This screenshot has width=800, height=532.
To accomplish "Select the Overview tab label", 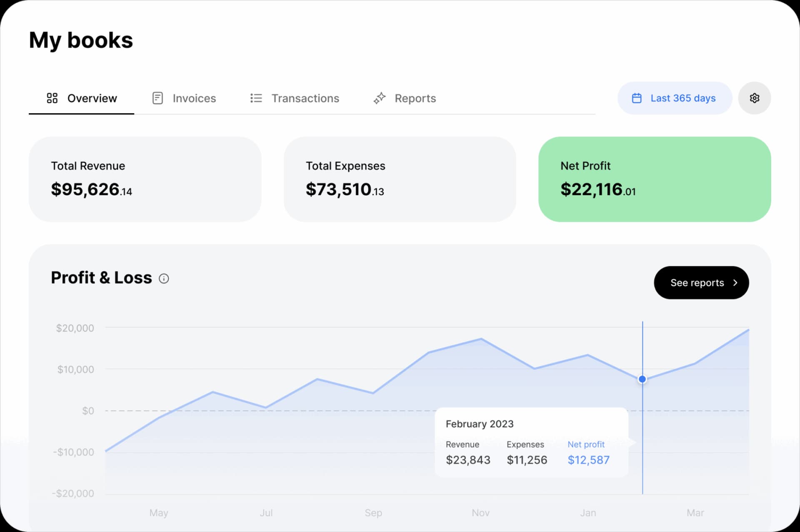I will pyautogui.click(x=92, y=98).
